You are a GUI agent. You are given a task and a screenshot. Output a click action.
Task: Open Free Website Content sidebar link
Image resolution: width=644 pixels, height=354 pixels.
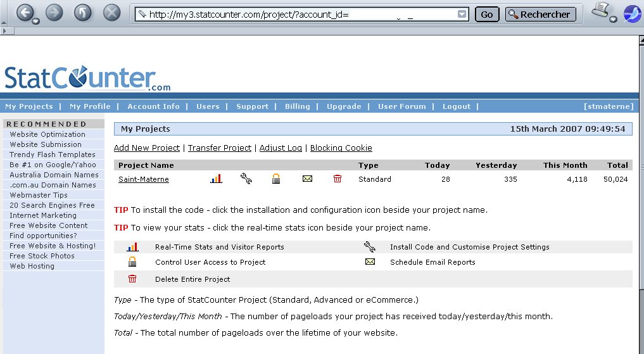pyautogui.click(x=49, y=225)
